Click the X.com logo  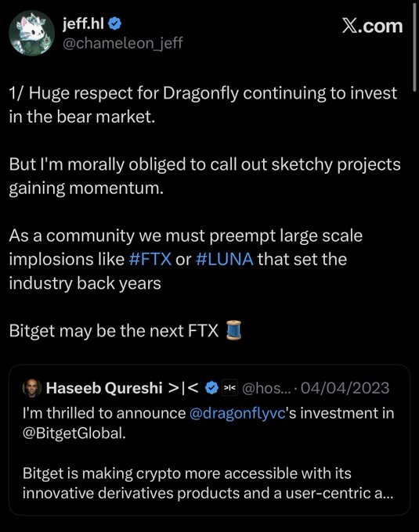[x=372, y=26]
